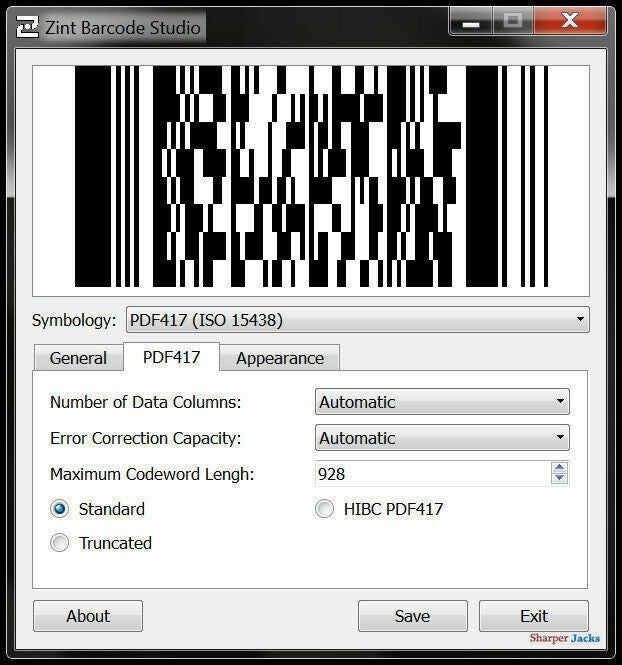
Task: Increase Maximum Codeword Length with up arrow
Action: [560, 467]
